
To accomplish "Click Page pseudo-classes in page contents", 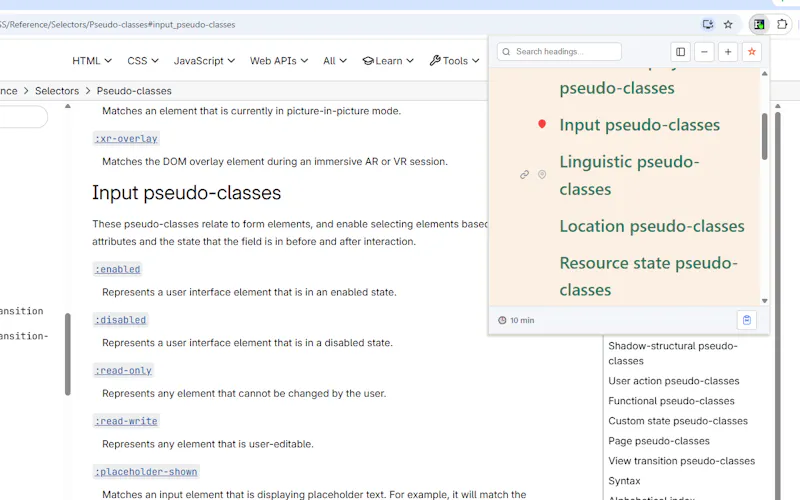I will coord(659,440).
